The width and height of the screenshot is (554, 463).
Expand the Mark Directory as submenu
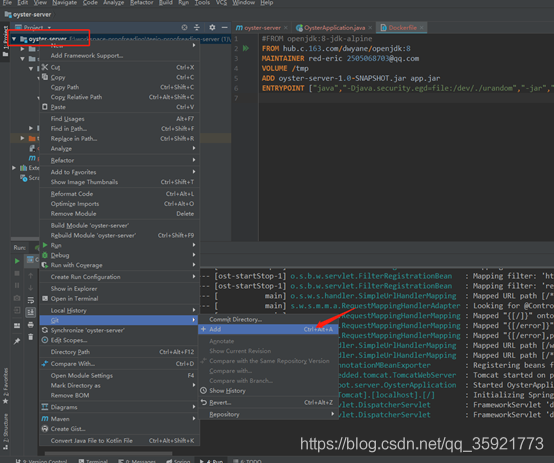click(x=119, y=385)
